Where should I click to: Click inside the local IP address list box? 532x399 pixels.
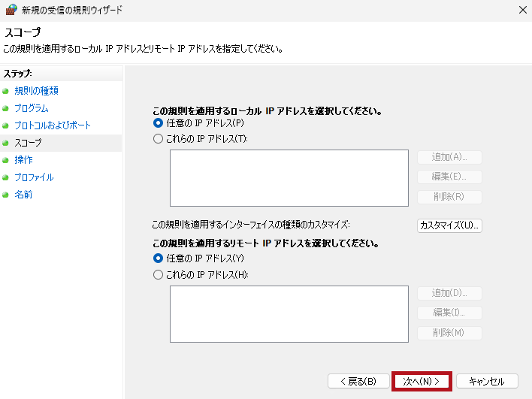pos(289,178)
